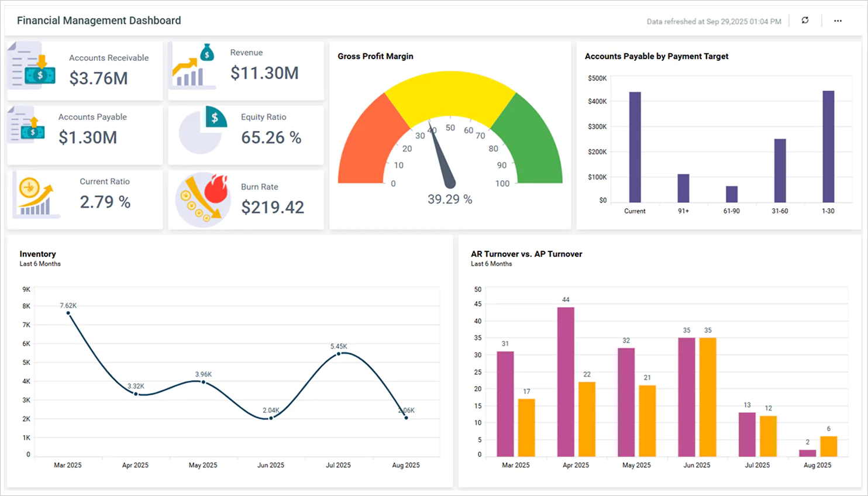Click the Current bar in Accounts Payable chart
Image resolution: width=868 pixels, height=496 pixels.
635,147
